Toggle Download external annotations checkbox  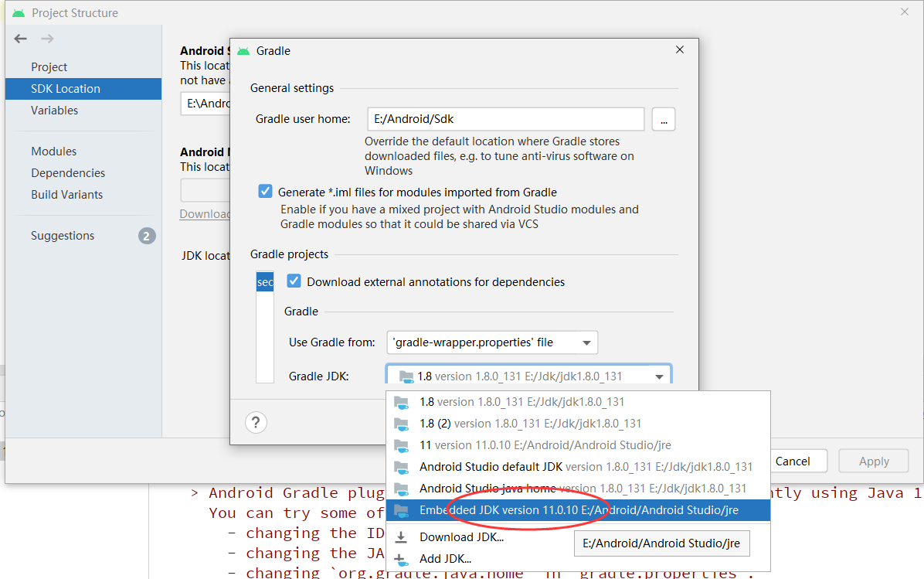tap(294, 281)
